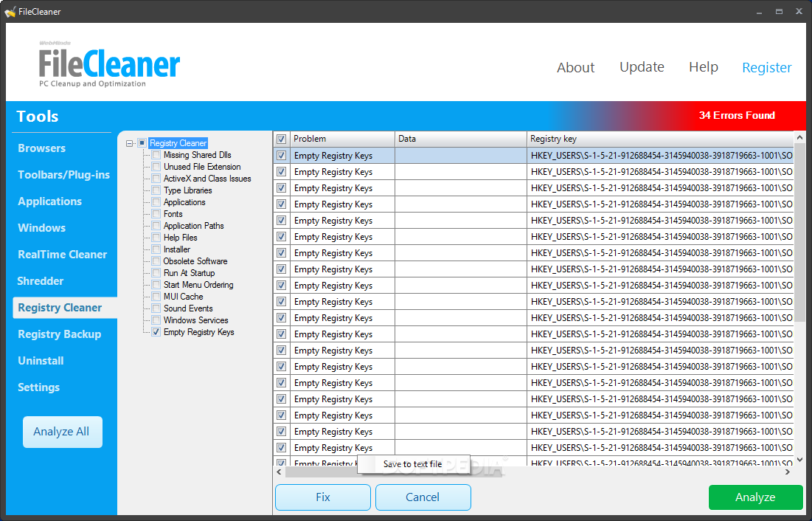
Task: Uncheck the first Empty Registry Keys row
Action: [x=281, y=156]
